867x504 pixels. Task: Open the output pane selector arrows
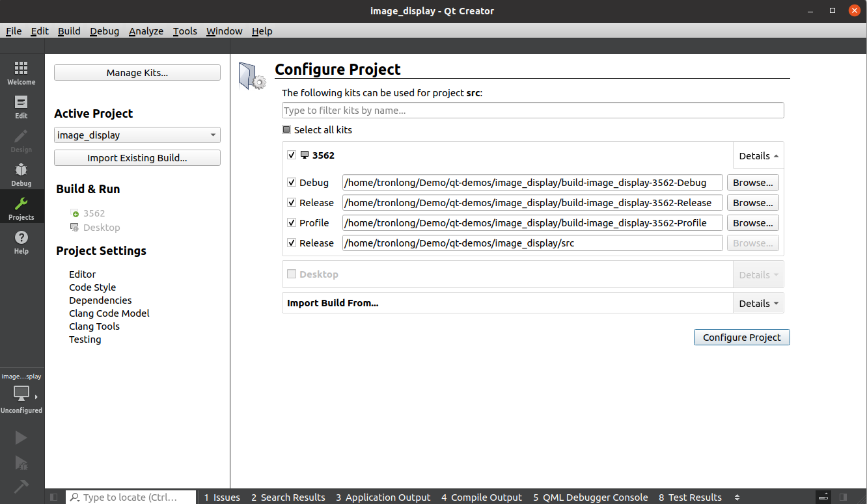(737, 497)
